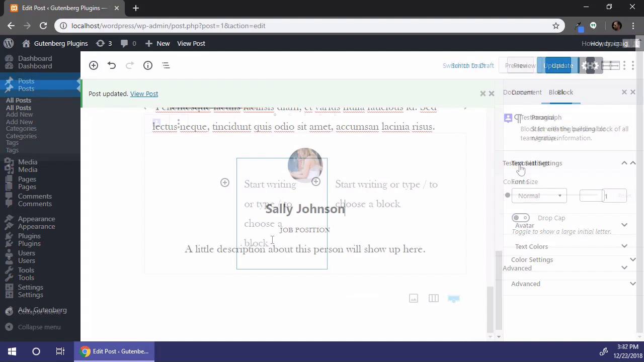Image resolution: width=644 pixels, height=362 pixels.
Task: Open the Chrome three-dot menu
Action: [x=633, y=26]
